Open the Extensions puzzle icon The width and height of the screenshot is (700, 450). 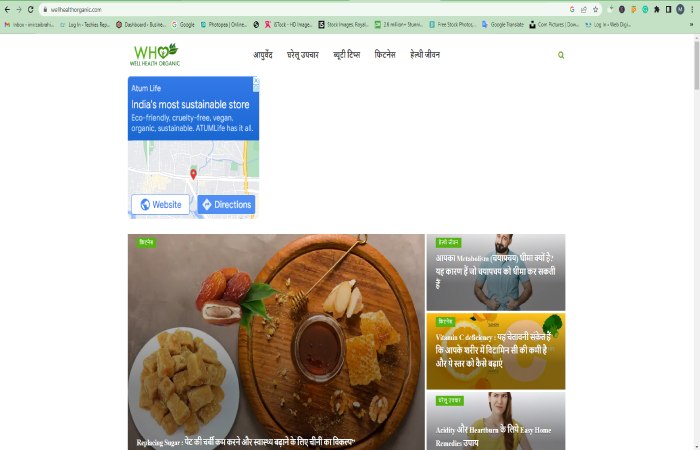point(657,9)
